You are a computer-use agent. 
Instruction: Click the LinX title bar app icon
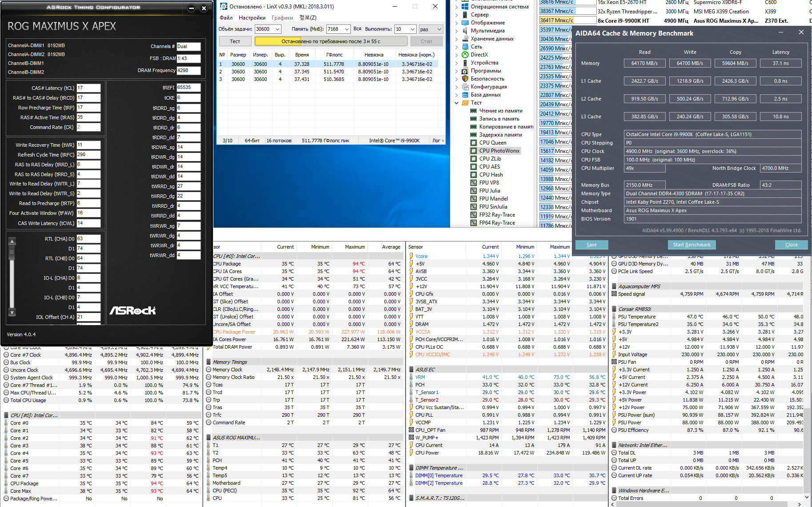pyautogui.click(x=223, y=6)
